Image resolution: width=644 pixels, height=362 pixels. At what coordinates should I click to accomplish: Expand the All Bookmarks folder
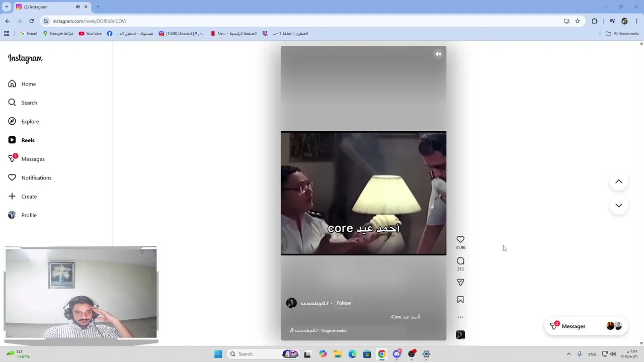click(622, 34)
